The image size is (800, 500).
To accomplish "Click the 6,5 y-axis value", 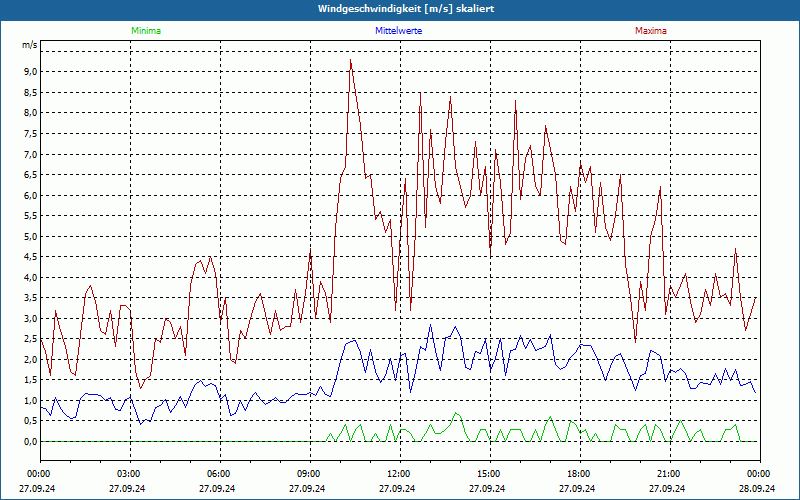I will [x=31, y=174].
